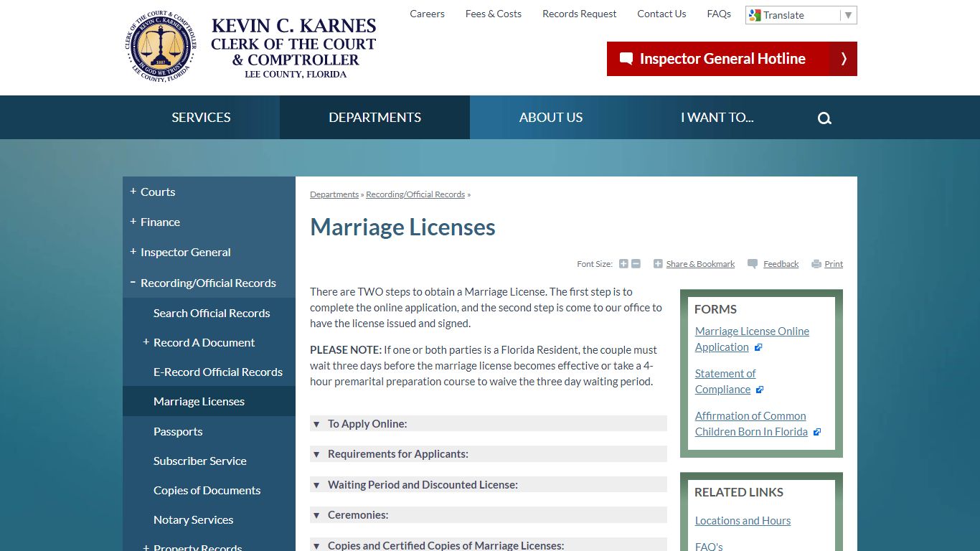This screenshot has height=551, width=980.
Task: Expand Requirements for Applicants section
Action: pos(489,454)
